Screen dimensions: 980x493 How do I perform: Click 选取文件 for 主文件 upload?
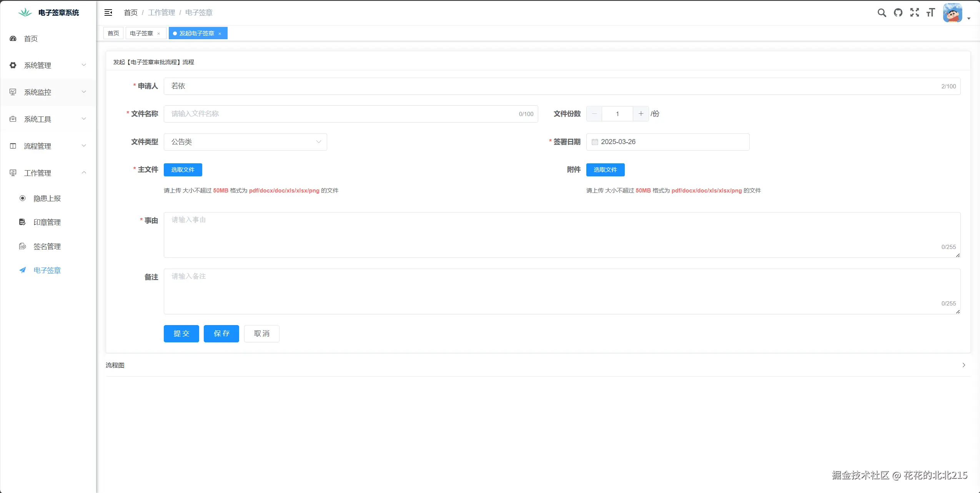183,170
